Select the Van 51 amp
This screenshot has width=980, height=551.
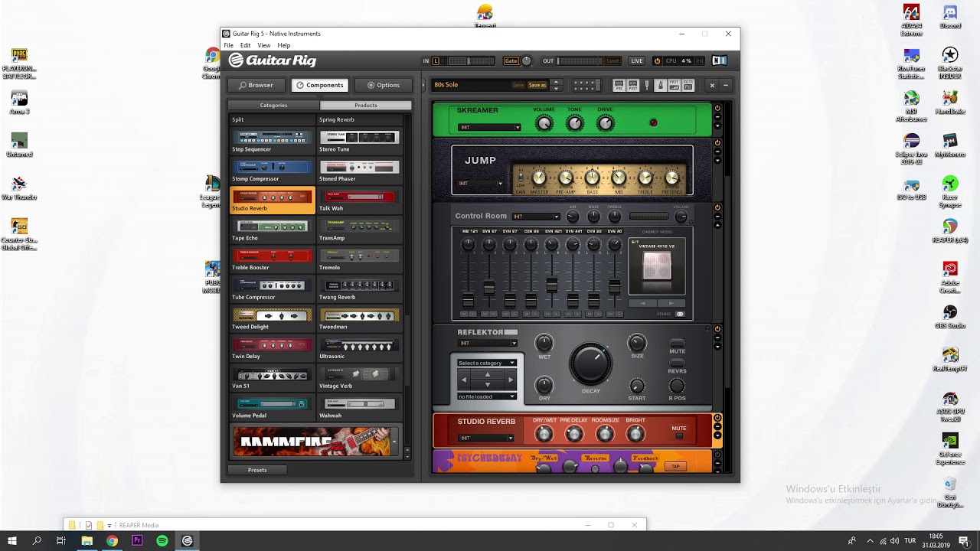273,378
